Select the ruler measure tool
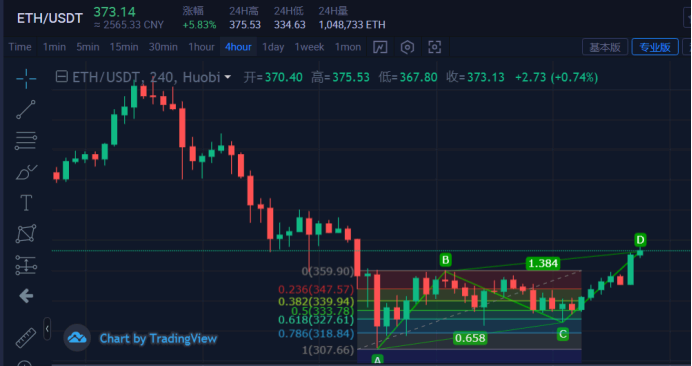 (26, 337)
